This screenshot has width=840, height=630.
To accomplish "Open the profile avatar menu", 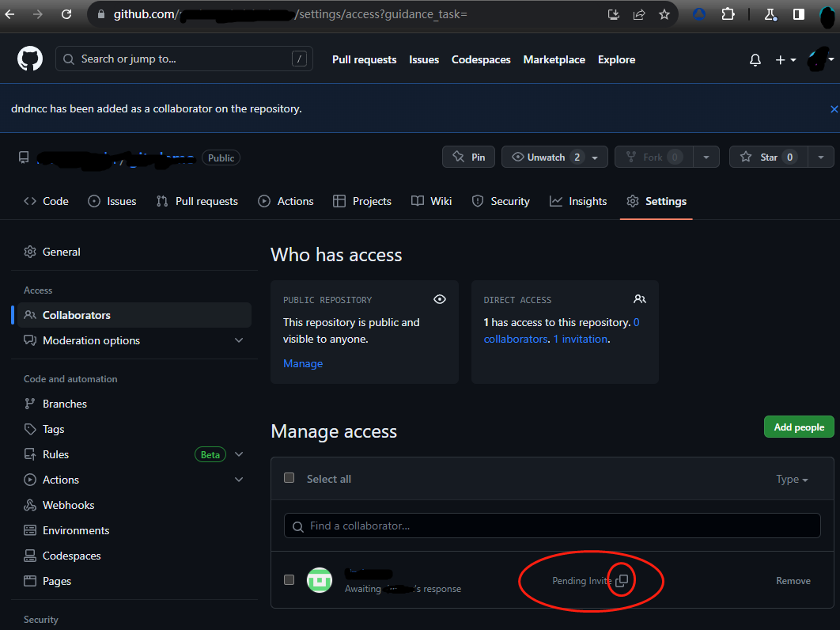I will coord(820,59).
